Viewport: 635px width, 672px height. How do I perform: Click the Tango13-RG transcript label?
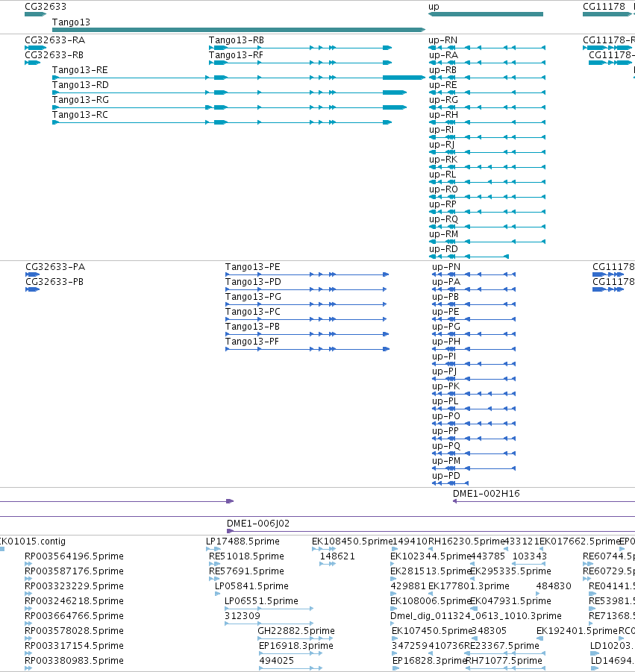pyautogui.click(x=80, y=100)
